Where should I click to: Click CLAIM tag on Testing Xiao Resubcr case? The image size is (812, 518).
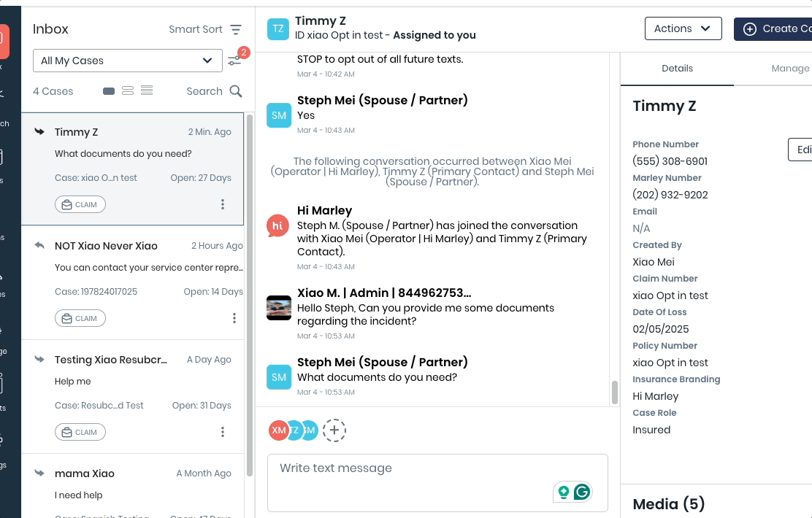[80, 432]
